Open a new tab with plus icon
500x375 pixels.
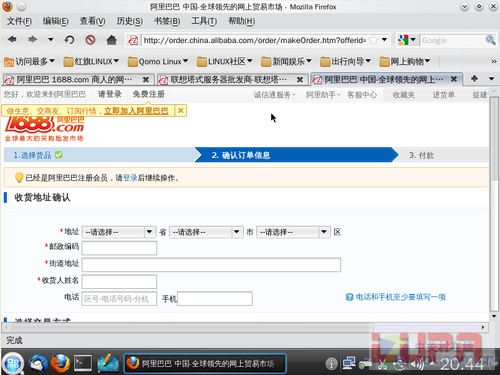[x=474, y=79]
